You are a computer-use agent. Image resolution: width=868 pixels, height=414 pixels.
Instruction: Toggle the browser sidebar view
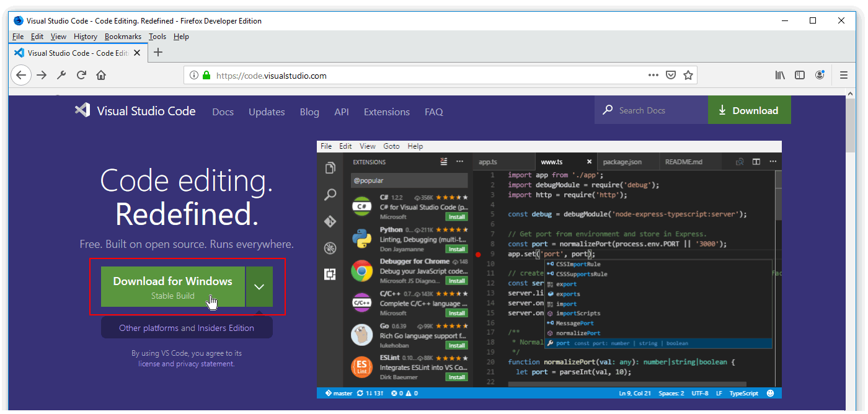[800, 76]
